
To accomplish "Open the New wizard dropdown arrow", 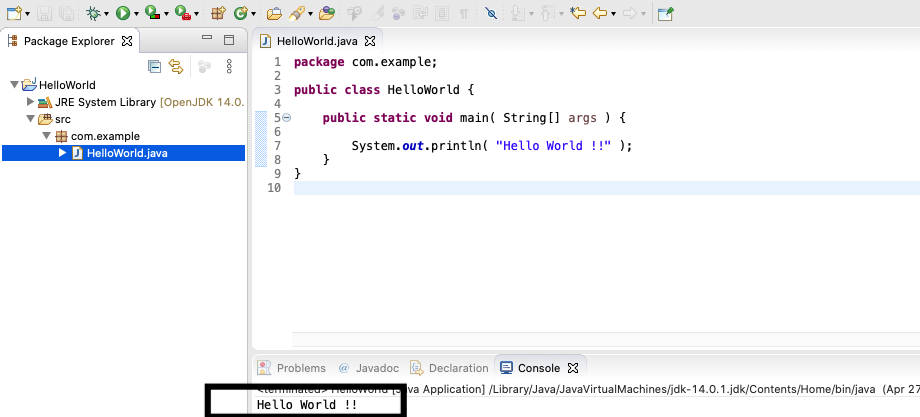I will [x=28, y=13].
